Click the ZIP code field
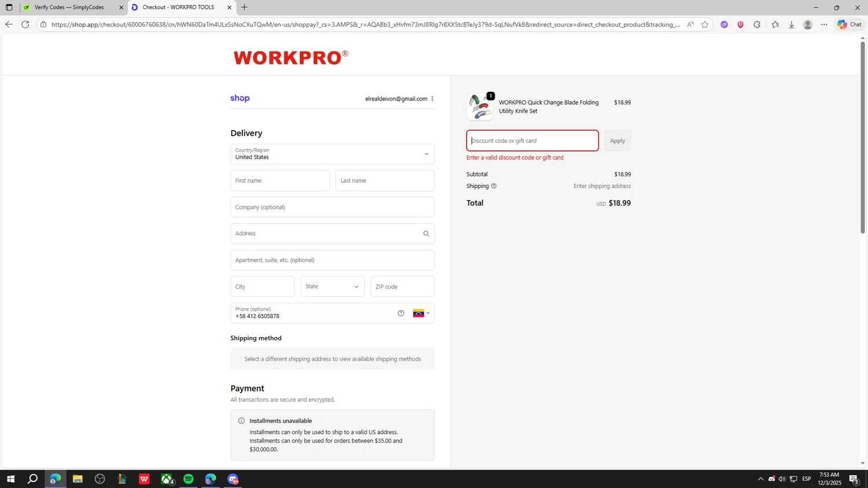Viewport: 868px width, 488px height. click(402, 286)
